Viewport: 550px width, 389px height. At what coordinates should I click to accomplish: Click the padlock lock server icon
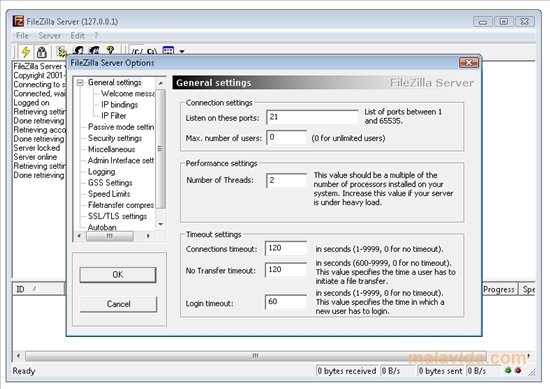(42, 52)
